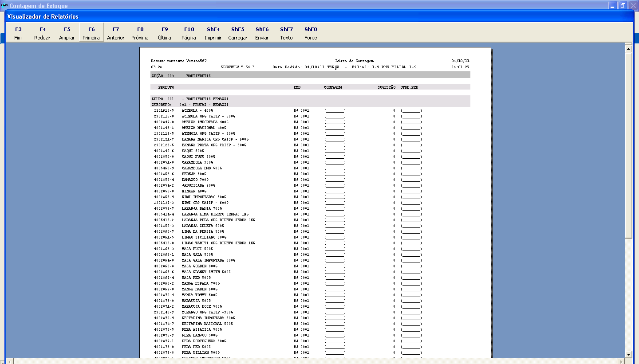Click the QTDE.PED column header

click(x=409, y=87)
